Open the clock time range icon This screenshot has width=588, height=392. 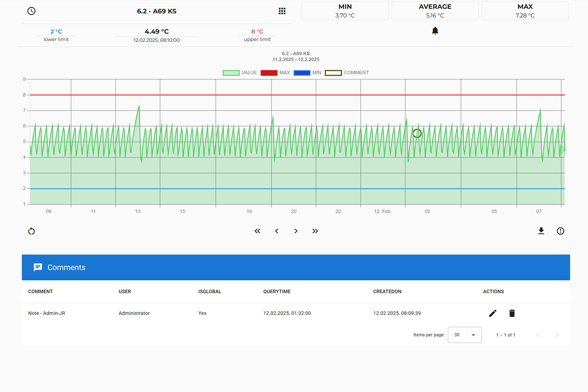click(31, 11)
